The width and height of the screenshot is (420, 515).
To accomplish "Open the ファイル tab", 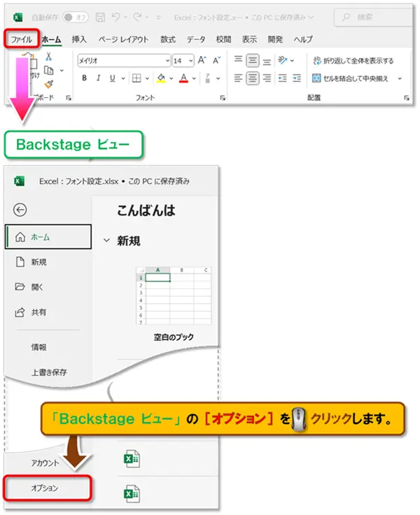I will [22, 39].
